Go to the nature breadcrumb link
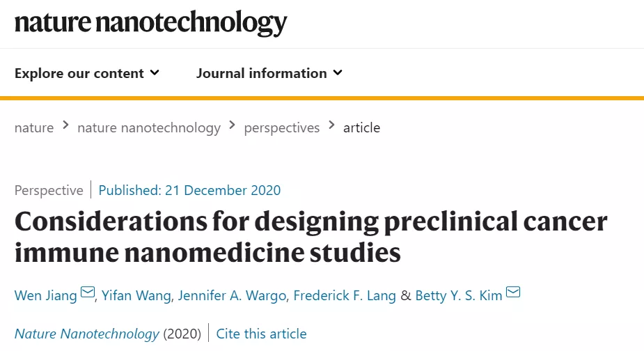The height and width of the screenshot is (351, 644). 34,127
